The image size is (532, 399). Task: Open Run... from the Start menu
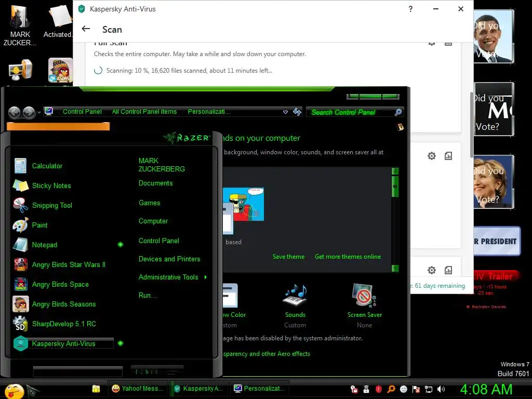pyautogui.click(x=147, y=295)
